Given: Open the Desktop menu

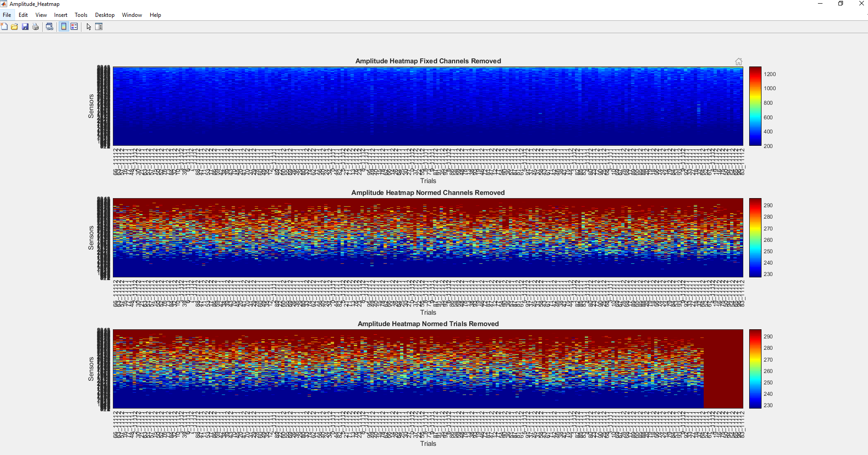Looking at the screenshot, I should (x=105, y=15).
